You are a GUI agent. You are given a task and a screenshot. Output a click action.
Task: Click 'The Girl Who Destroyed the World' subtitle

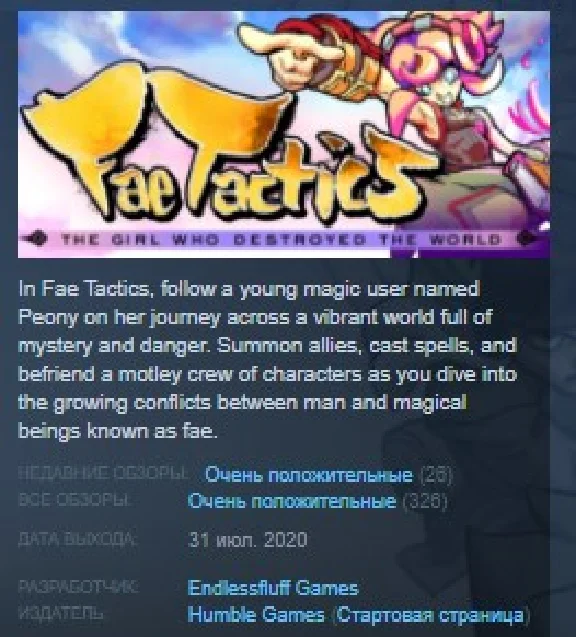(281, 240)
